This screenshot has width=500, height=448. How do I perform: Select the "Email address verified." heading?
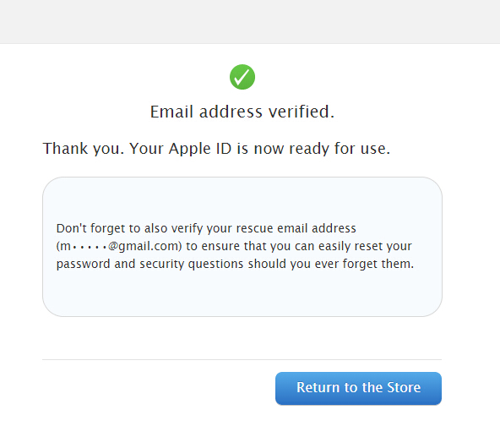click(x=242, y=112)
